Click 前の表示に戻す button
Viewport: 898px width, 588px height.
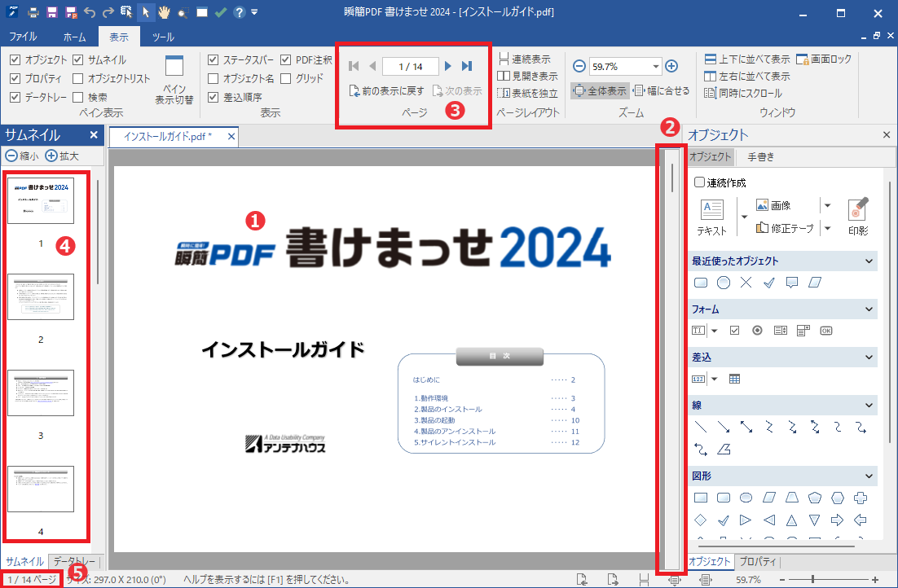coord(386,91)
